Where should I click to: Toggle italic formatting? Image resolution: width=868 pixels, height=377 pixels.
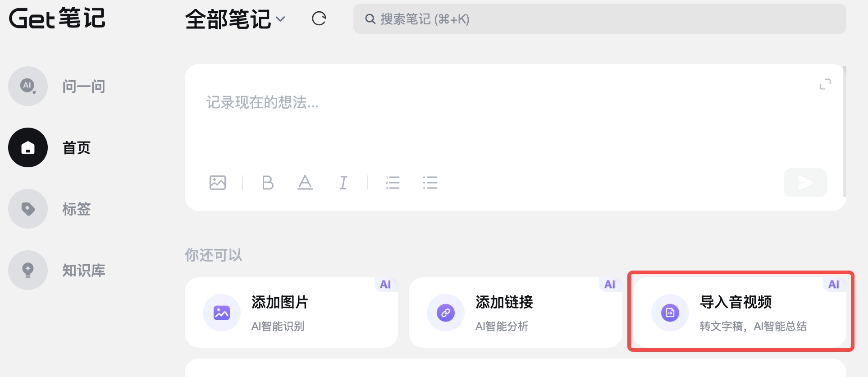(x=343, y=183)
